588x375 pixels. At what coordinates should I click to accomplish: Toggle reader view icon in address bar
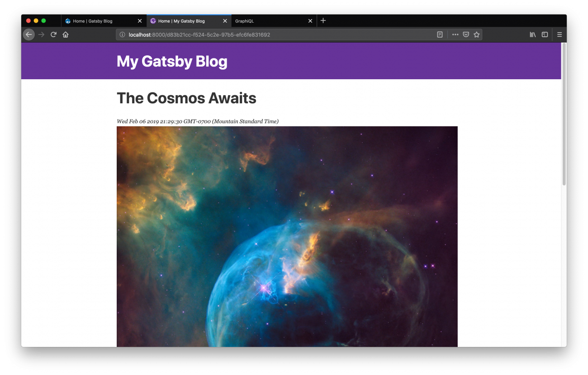[x=440, y=34]
